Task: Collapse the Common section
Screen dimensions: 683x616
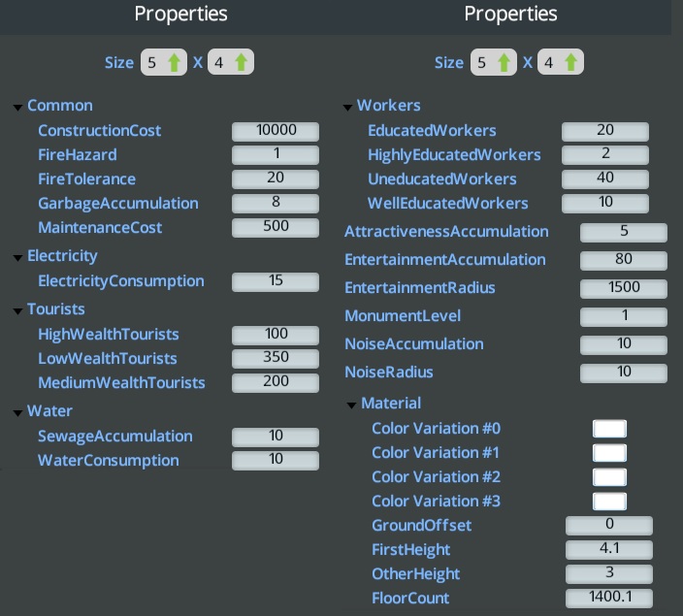Action: [18, 106]
